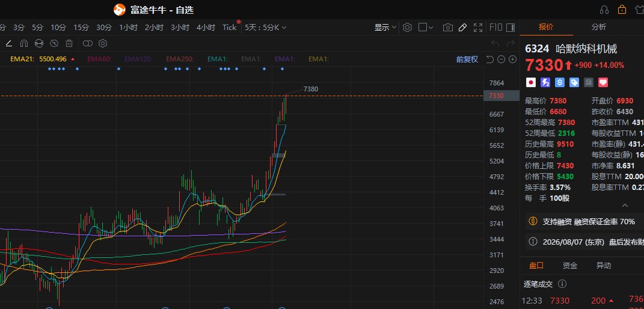
Task: Switch to 3小时 timeframe
Action: (180, 28)
